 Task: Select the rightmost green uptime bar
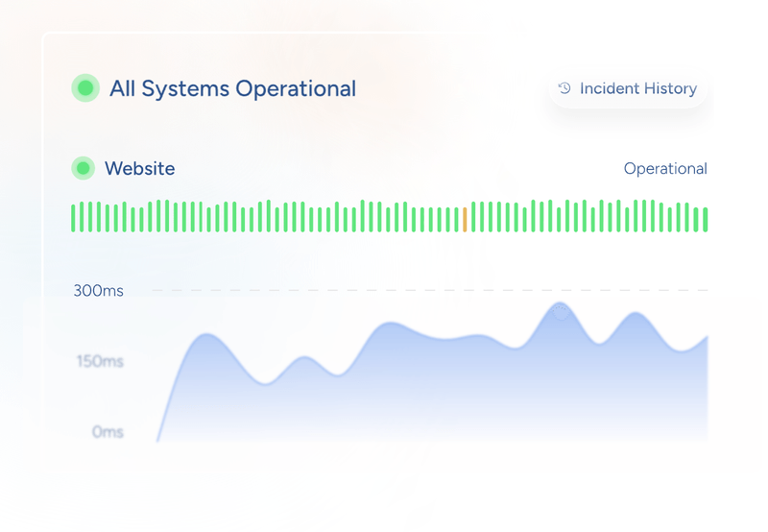[706, 219]
